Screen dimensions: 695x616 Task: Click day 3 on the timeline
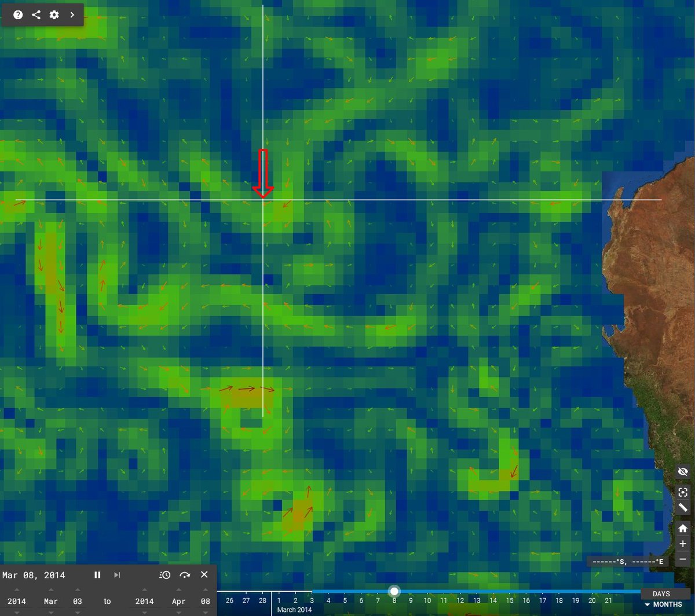pos(312,600)
